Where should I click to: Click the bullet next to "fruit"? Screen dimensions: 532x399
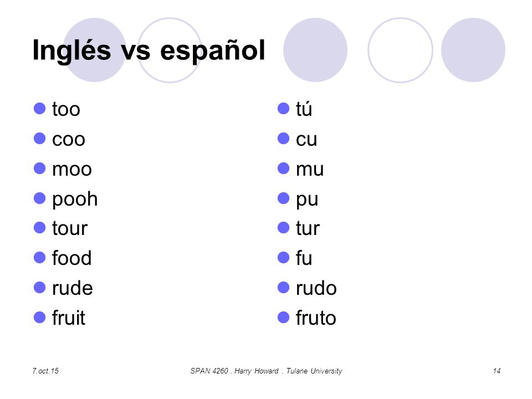pyautogui.click(x=40, y=318)
